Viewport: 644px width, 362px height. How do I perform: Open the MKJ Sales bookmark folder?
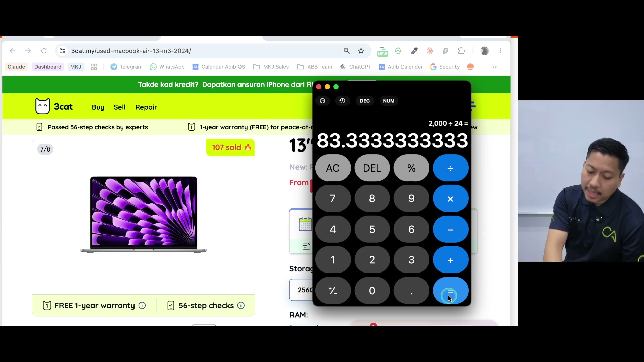coord(271,67)
